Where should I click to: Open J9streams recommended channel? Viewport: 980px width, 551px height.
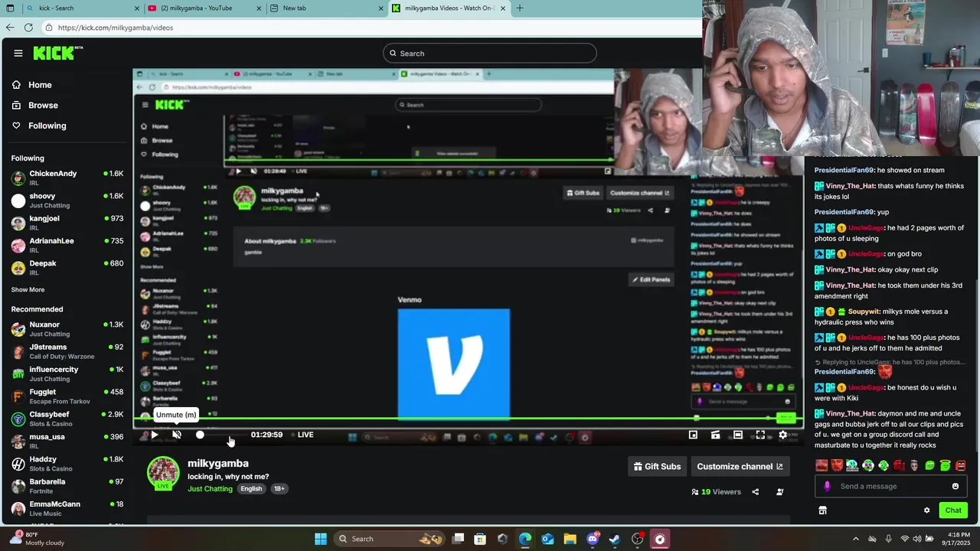pos(67,351)
